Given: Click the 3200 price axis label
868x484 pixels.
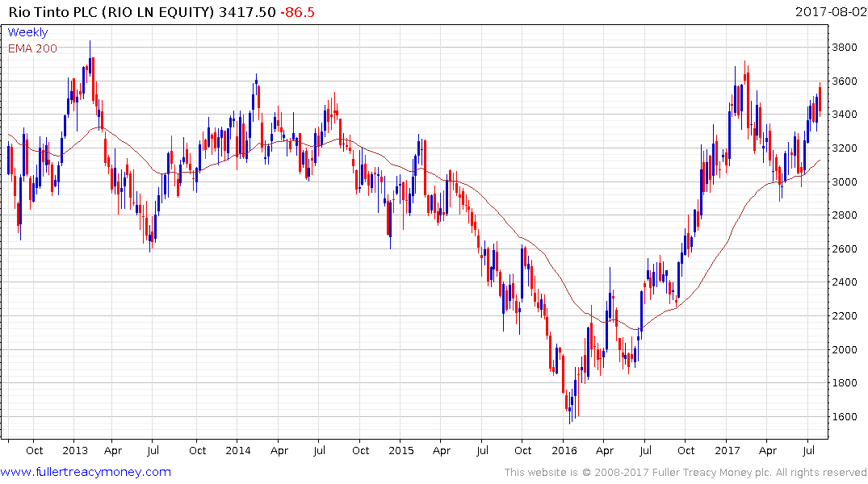Looking at the screenshot, I should [x=845, y=148].
